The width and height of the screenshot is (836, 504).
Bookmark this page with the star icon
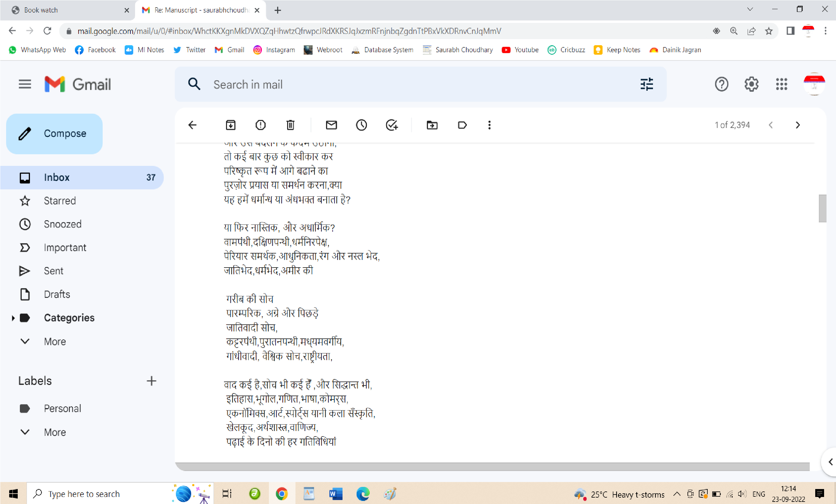click(x=768, y=31)
